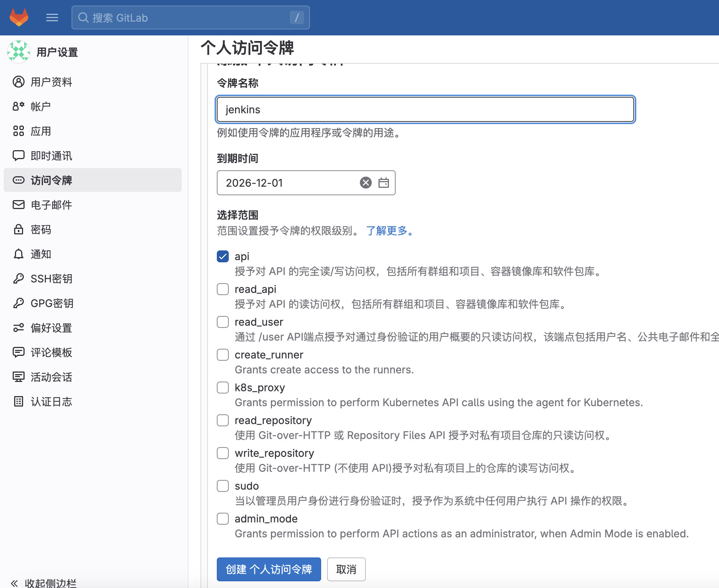Focus the 搜索 GitLab search box
The width and height of the screenshot is (719, 588).
point(190,18)
